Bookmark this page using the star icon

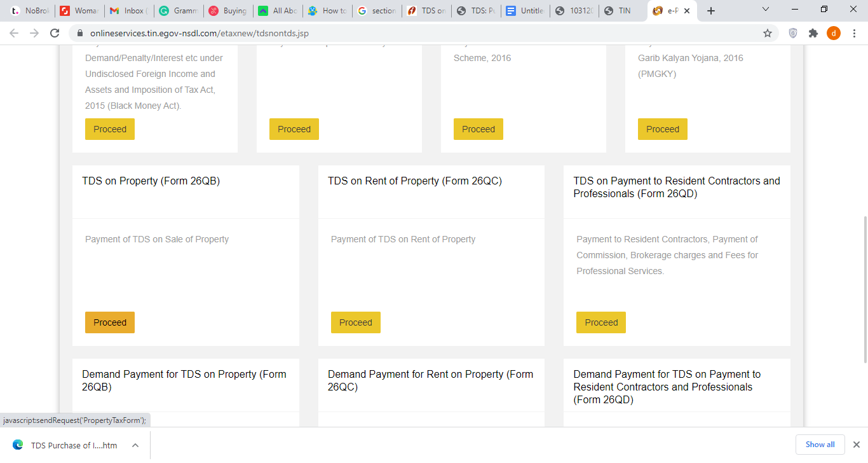pyautogui.click(x=768, y=33)
